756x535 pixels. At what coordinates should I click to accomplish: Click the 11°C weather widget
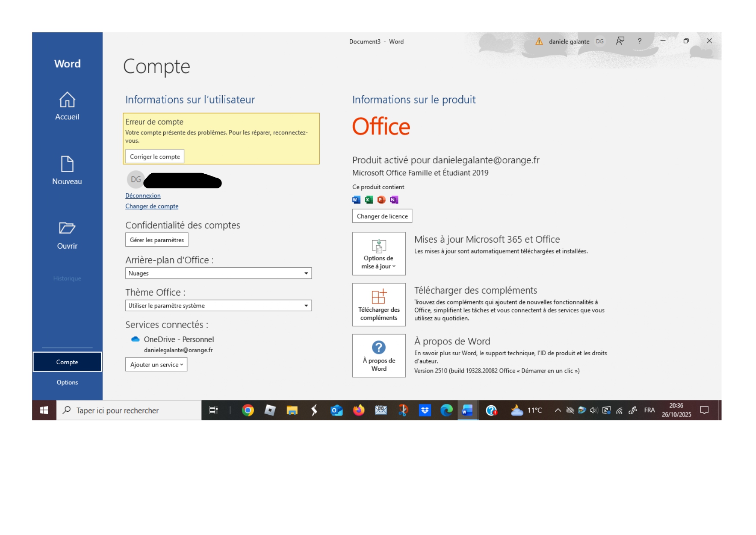click(526, 410)
